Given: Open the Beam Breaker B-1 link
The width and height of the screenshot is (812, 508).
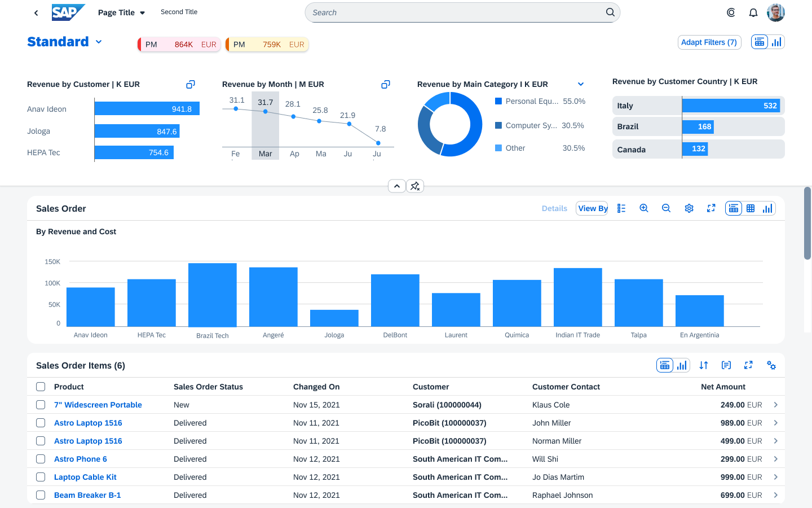Looking at the screenshot, I should pos(87,495).
